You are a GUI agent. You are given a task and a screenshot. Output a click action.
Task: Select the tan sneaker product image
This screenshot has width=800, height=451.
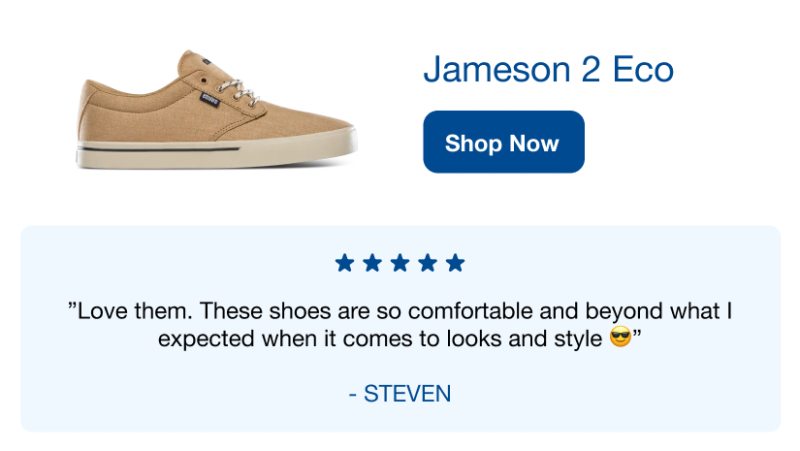click(x=216, y=110)
